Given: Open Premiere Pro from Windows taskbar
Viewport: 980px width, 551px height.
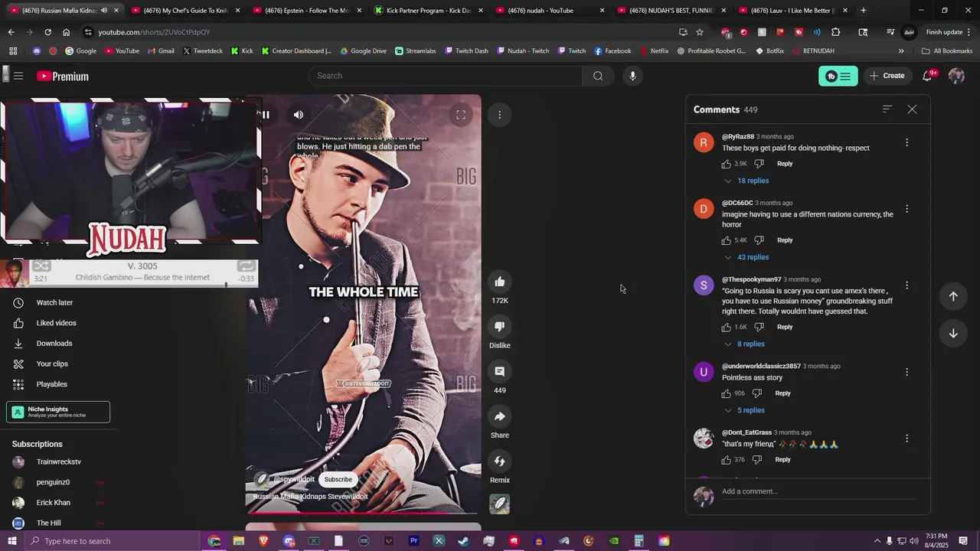Looking at the screenshot, I should point(413,541).
